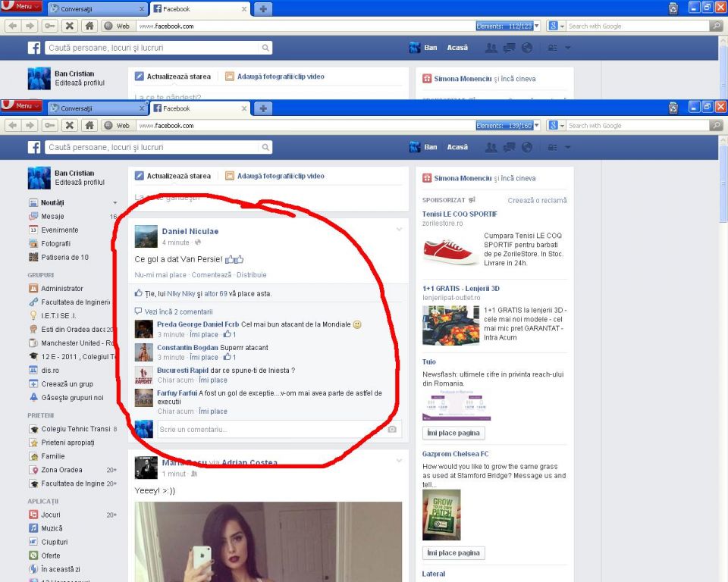Open Jocuri under Aplicații
The image size is (728, 582).
pyautogui.click(x=51, y=515)
